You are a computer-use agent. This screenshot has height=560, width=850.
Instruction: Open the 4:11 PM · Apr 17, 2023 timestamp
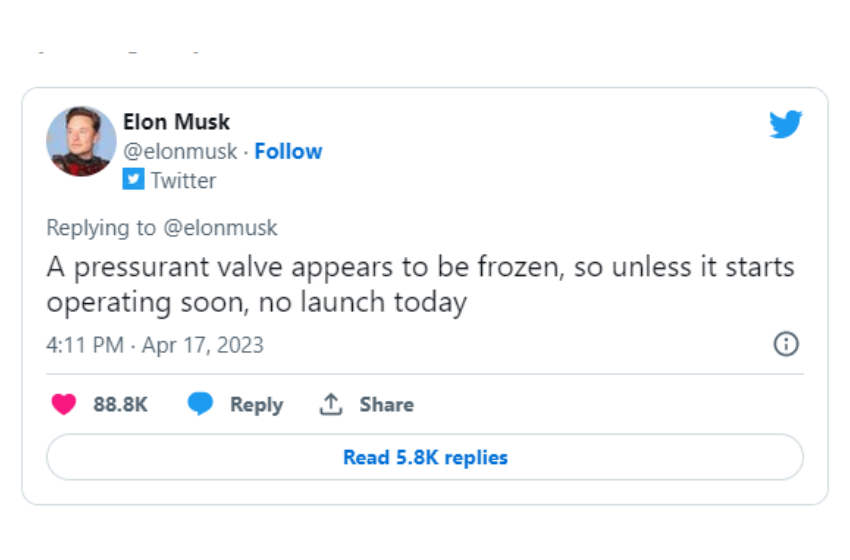pos(155,345)
